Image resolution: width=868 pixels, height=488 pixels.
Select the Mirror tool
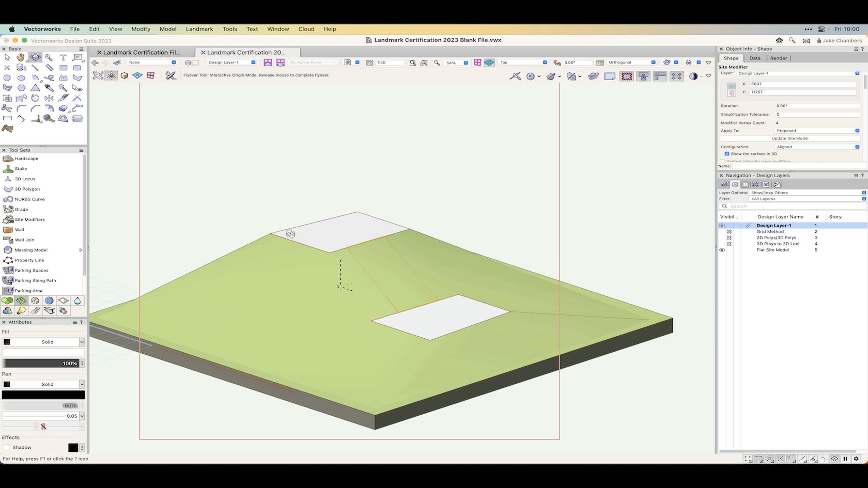[x=49, y=98]
